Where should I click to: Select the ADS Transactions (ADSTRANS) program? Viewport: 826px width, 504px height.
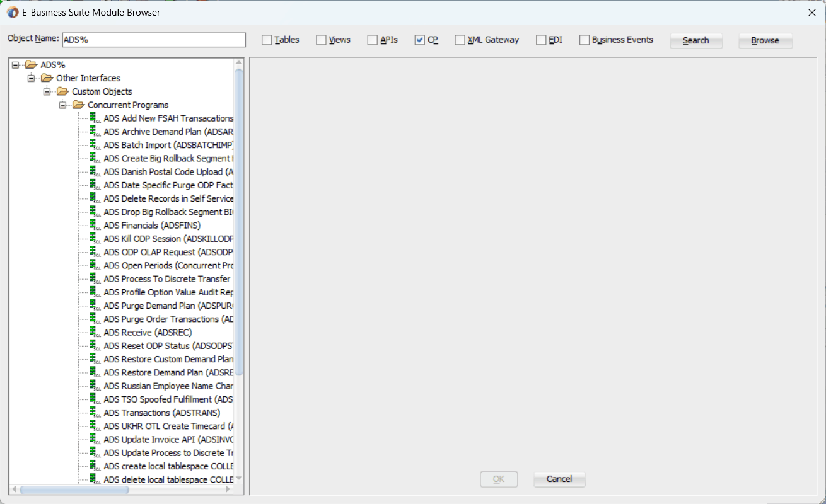point(162,413)
